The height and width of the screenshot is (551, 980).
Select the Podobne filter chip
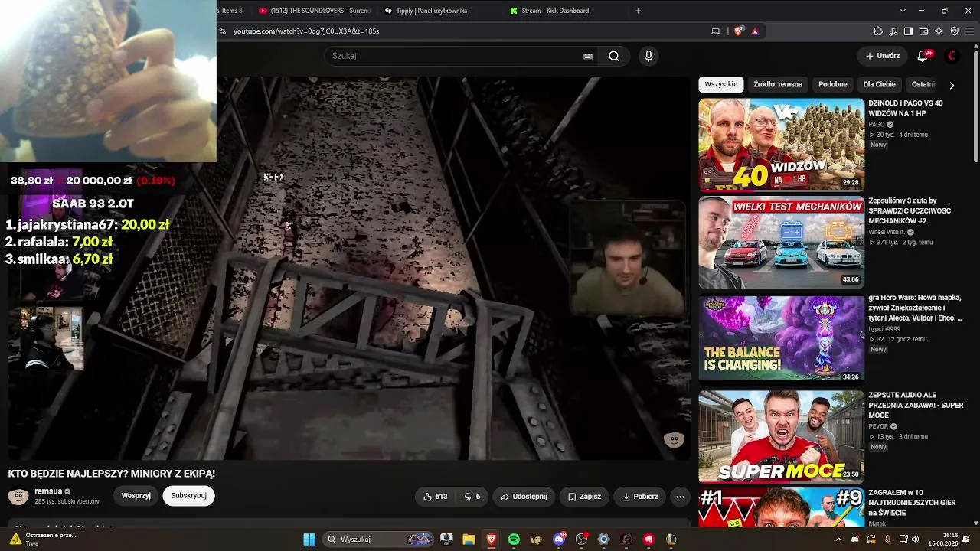[x=833, y=84]
